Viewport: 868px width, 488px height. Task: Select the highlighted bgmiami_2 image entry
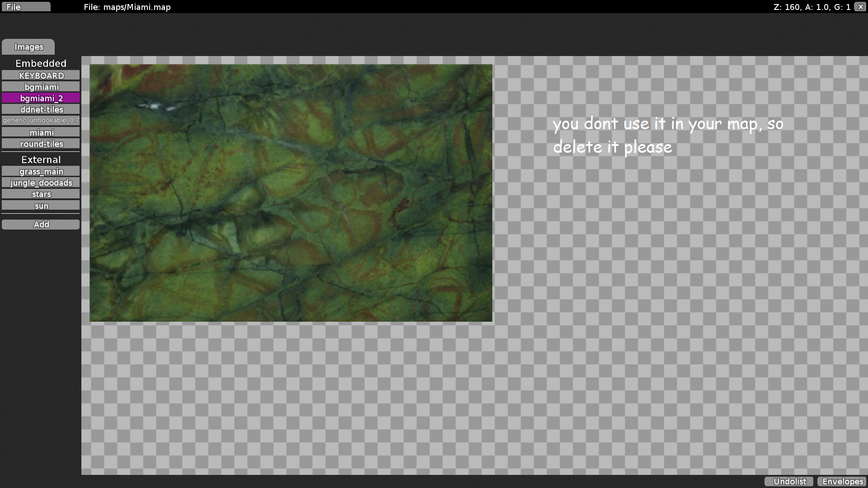click(x=41, y=98)
